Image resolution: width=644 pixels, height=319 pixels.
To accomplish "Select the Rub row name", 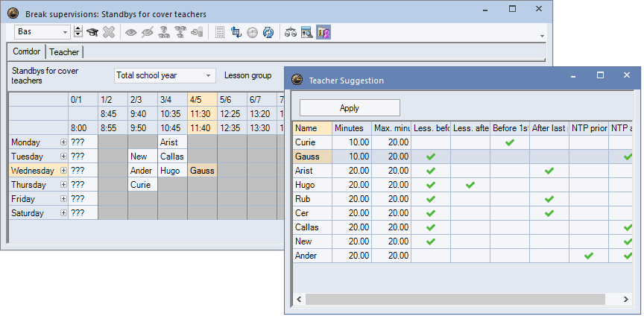I will 312,199.
